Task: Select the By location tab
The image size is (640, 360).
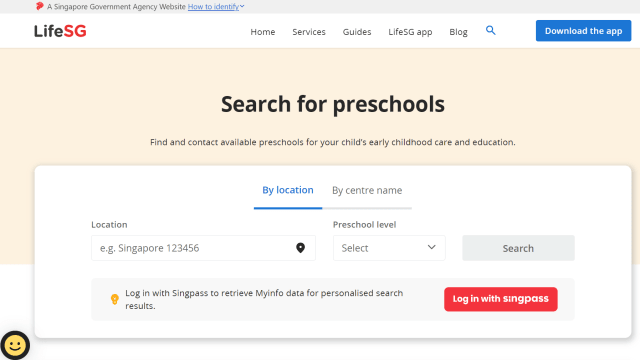Action: tap(288, 190)
